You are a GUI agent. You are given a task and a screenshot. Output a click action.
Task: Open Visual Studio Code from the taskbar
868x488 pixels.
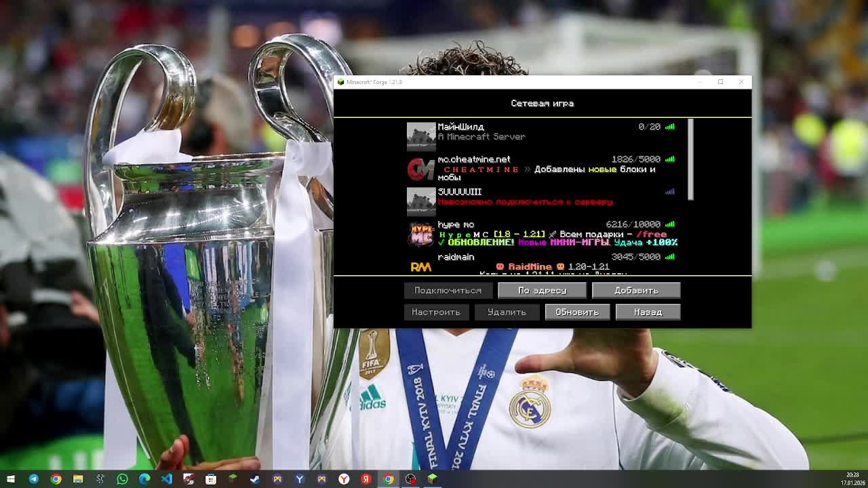(x=167, y=479)
